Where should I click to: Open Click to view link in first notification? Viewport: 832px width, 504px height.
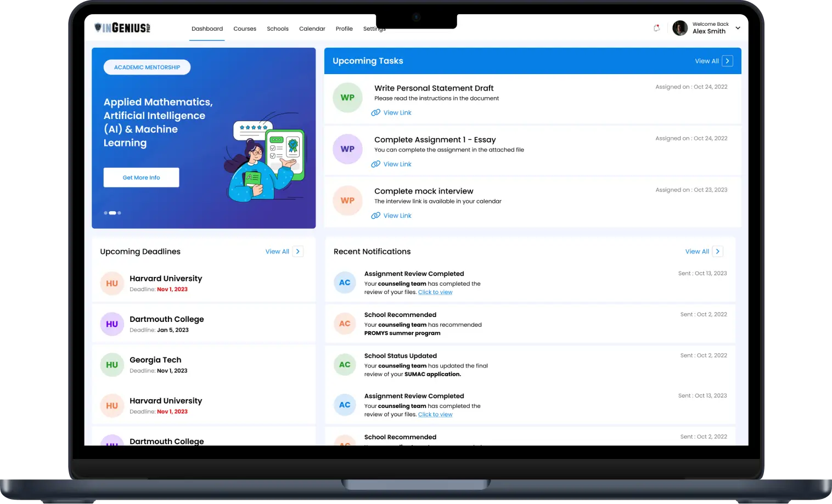(x=435, y=292)
